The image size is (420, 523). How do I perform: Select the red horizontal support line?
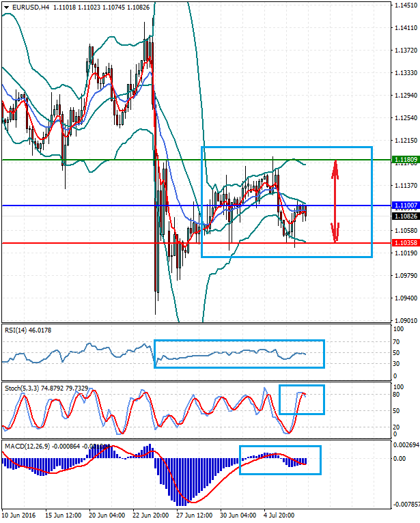click(x=102, y=242)
